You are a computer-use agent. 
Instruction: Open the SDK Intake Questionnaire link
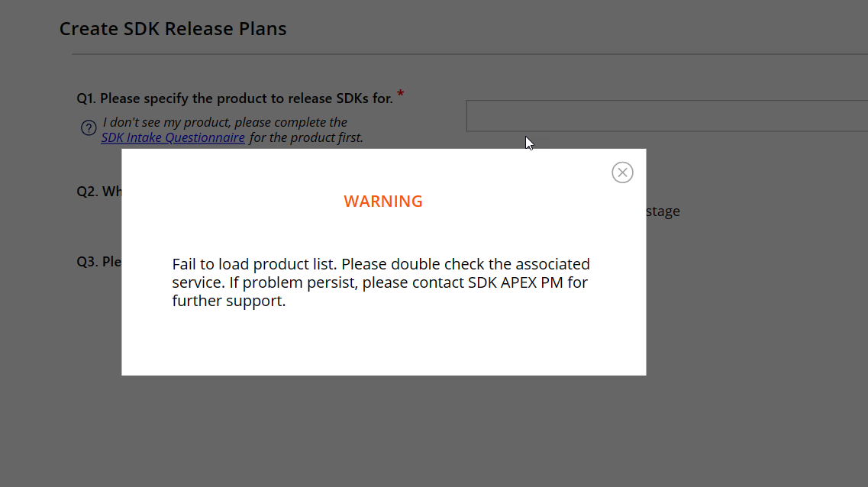(x=173, y=137)
